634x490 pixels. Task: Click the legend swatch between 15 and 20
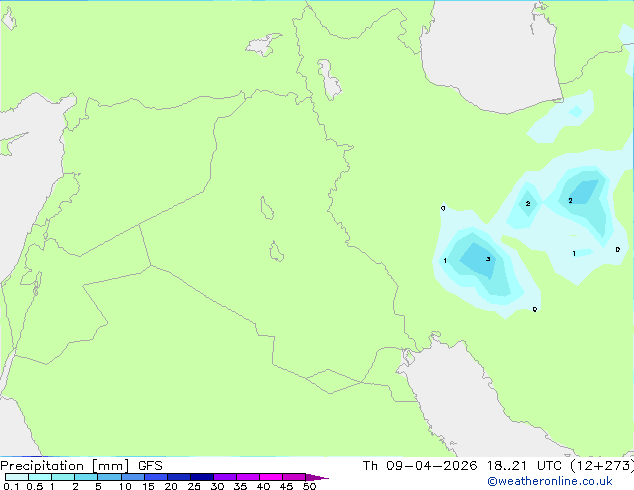155,477
